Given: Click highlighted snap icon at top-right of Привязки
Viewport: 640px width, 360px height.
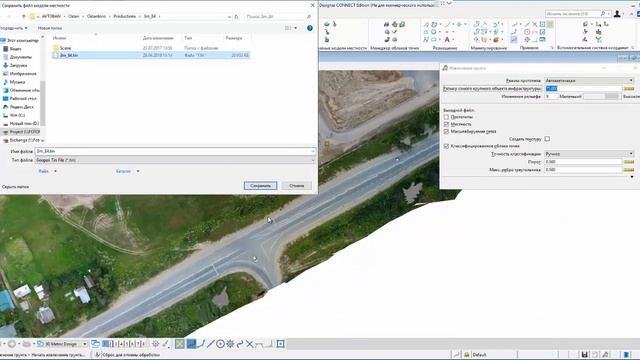Looking at the screenshot, I should click(x=550, y=24).
